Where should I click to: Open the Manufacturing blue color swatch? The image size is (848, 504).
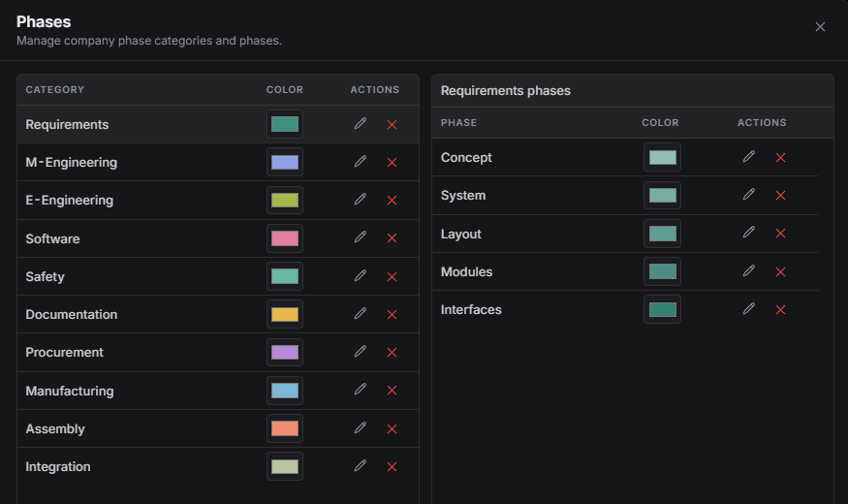(285, 391)
